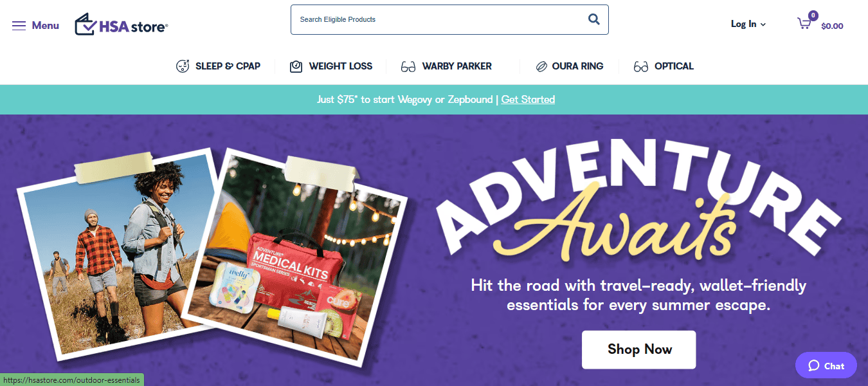Click the Shop Now button
Image resolution: width=868 pixels, height=386 pixels.
[639, 349]
